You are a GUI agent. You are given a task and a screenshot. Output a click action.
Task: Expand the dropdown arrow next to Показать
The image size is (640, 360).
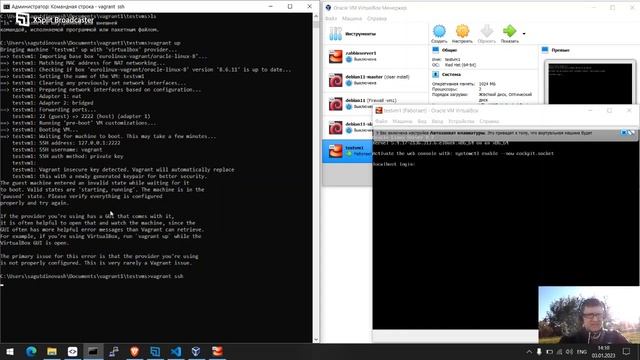(x=524, y=34)
